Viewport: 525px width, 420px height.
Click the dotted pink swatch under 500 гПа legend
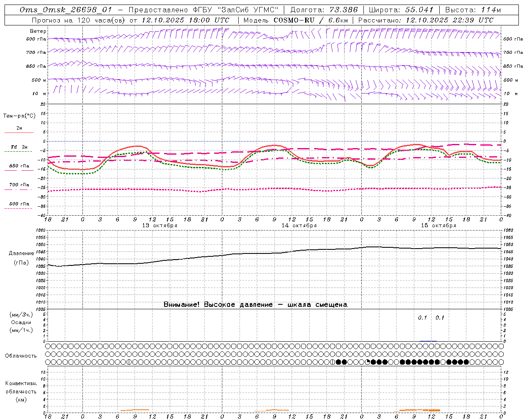18,208
